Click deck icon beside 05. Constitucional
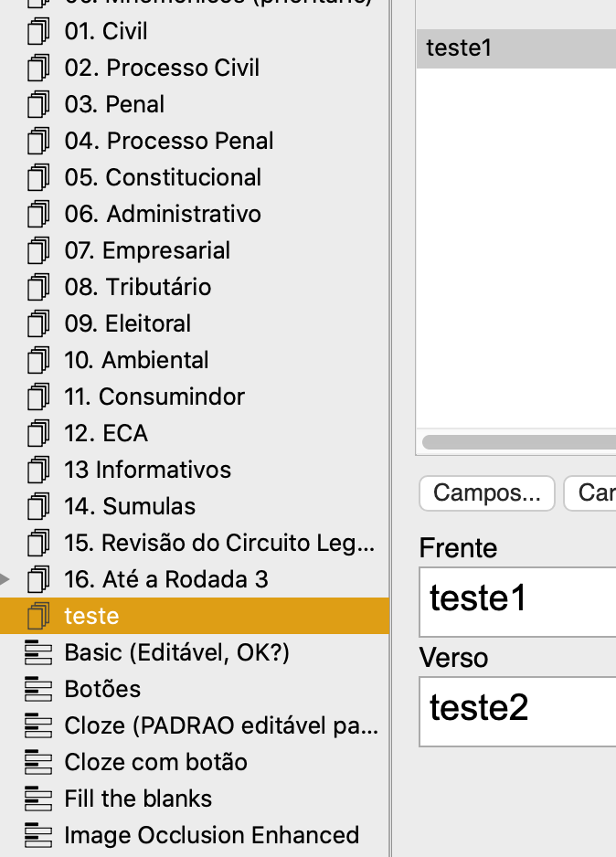The width and height of the screenshot is (616, 857). [x=37, y=178]
